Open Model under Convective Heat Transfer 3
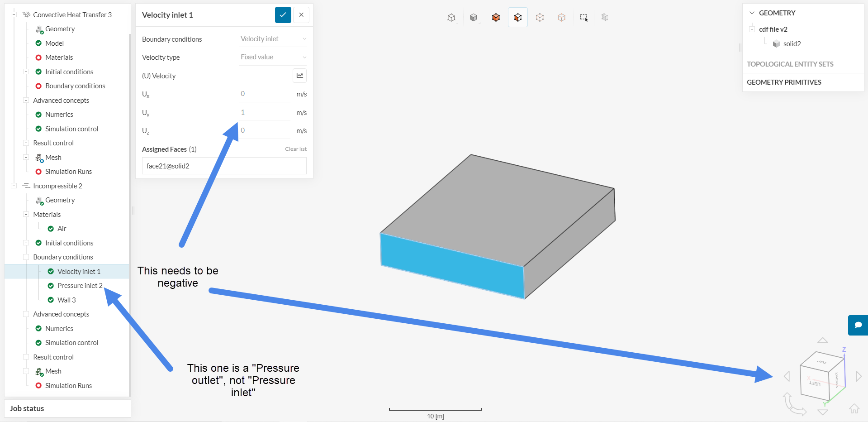This screenshot has width=868, height=422. 54,43
